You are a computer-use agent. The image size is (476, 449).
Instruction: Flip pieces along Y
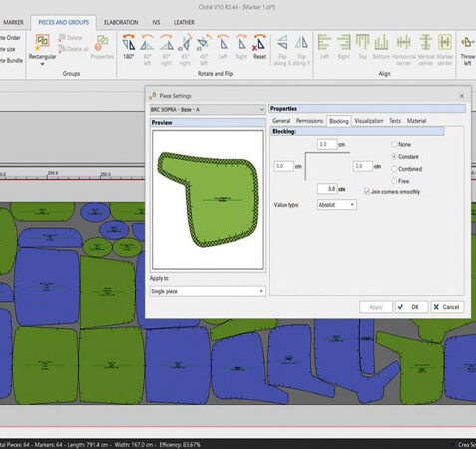(301, 49)
